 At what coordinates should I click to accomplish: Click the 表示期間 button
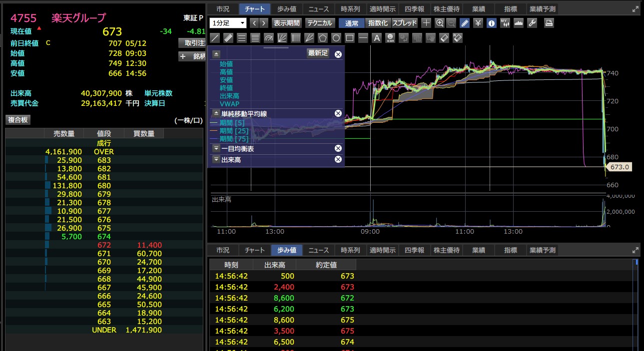[287, 23]
